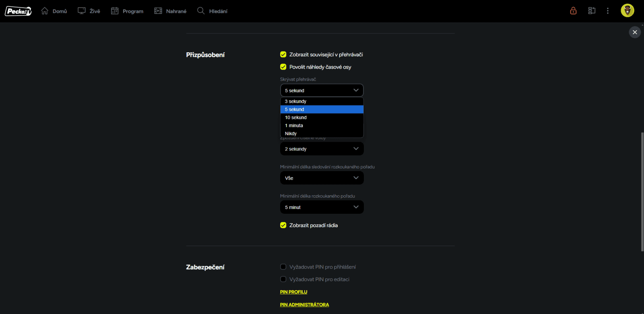The width and height of the screenshot is (644, 314).
Task: Toggle Zobrazit pozadí rádia checkbox
Action: point(283,225)
